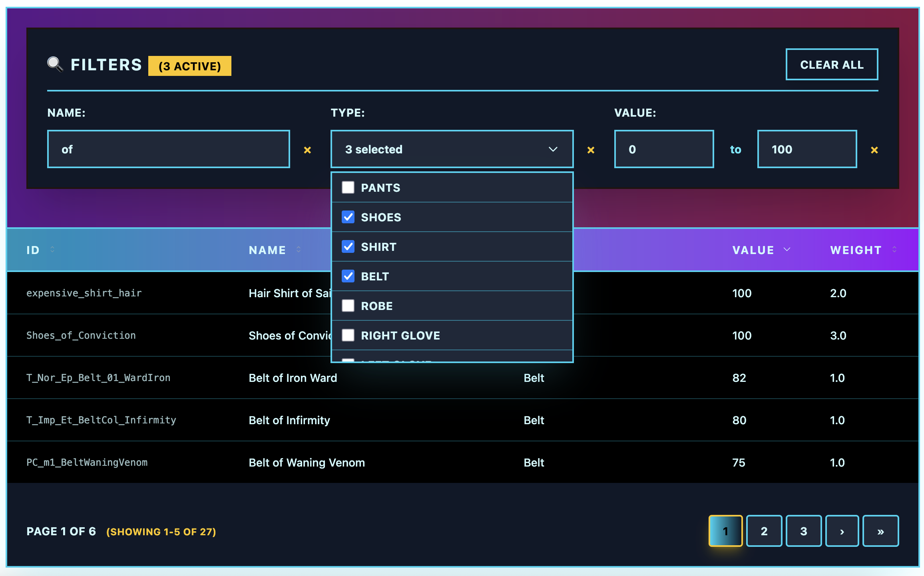
Task: Go to page 2 of results
Action: click(764, 531)
